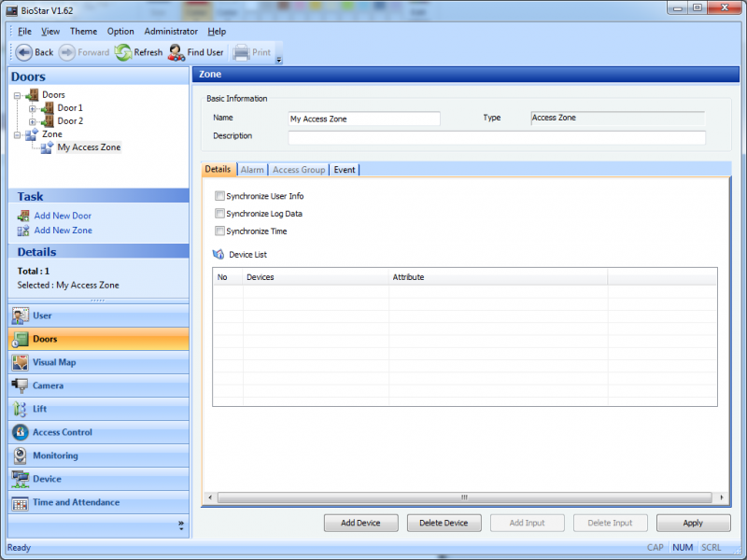The width and height of the screenshot is (747, 560).
Task: Expand the Door 2 tree node
Action: click(x=33, y=121)
